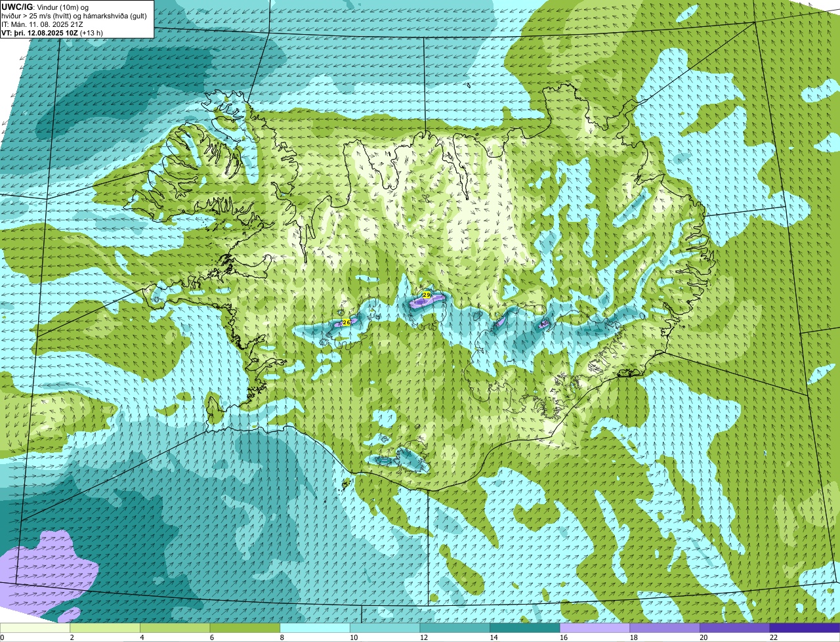This screenshot has width=840, height=642.
Task: Click the scale label '4'
Action: (x=140, y=637)
